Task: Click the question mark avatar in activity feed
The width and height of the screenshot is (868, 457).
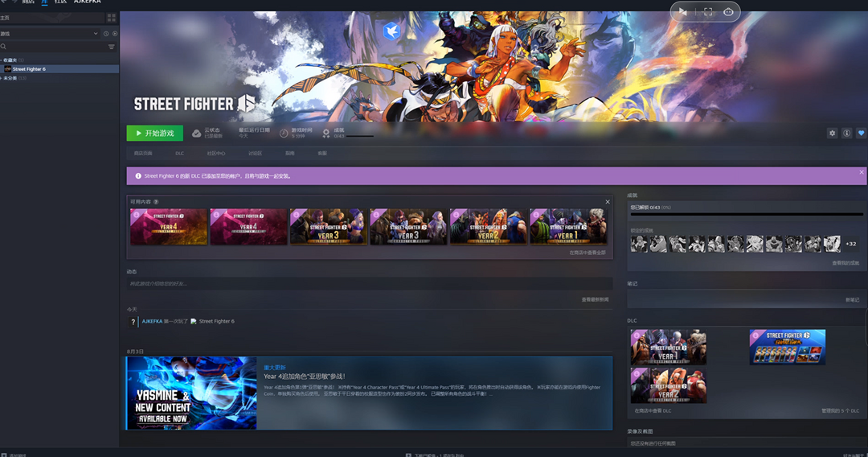Action: 133,321
